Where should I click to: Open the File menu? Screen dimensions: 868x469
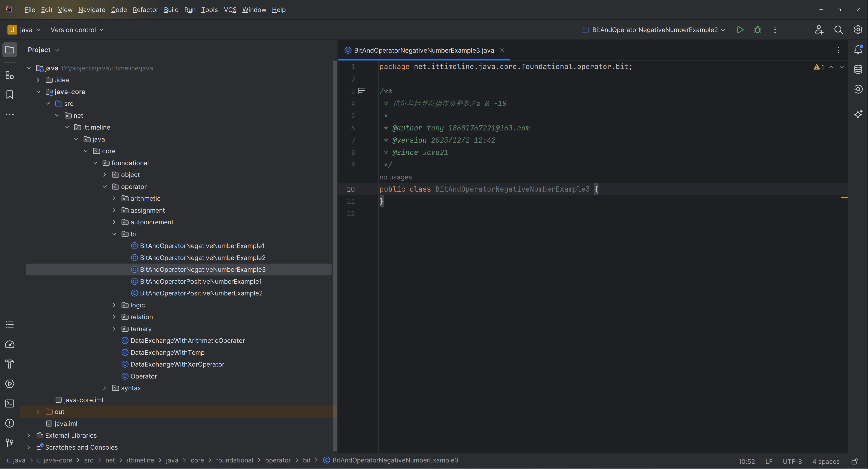30,10
